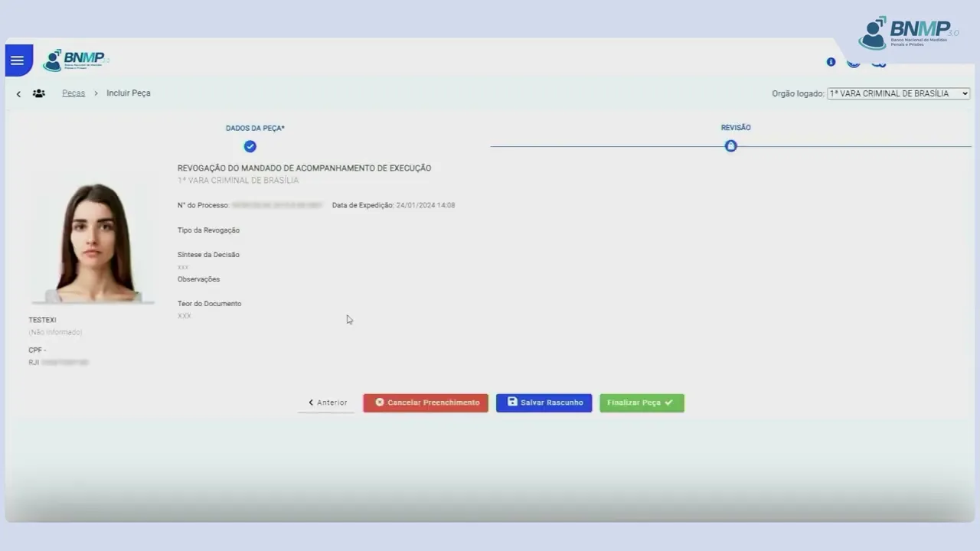Screen dimensions: 980x551
Task: Click the person's photo thumbnail
Action: pyautogui.click(x=93, y=243)
